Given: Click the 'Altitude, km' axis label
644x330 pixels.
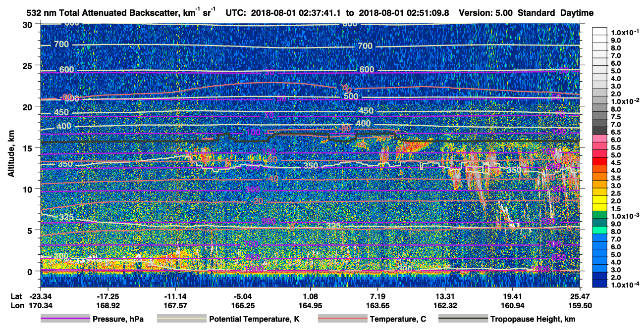Looking at the screenshot, I should pyautogui.click(x=11, y=155).
